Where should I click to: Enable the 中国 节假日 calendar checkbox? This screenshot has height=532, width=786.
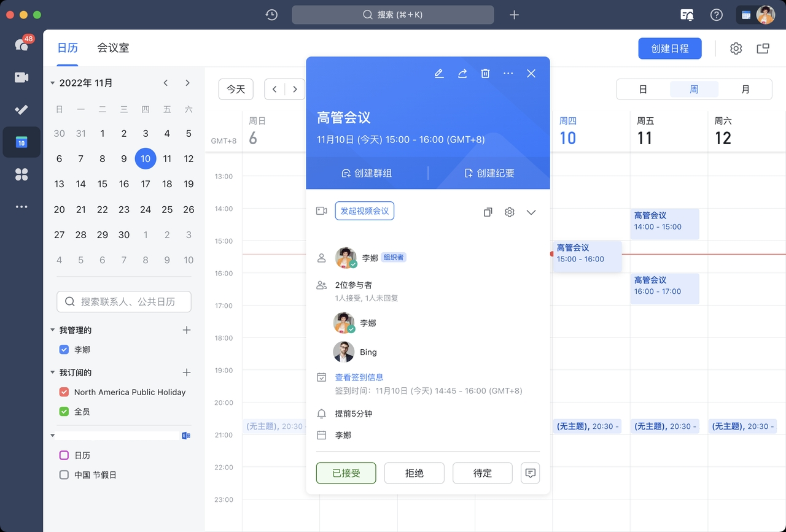point(64,475)
